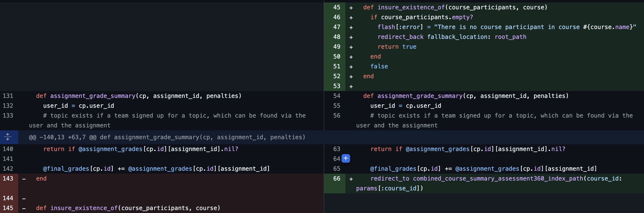This screenshot has width=644, height=213.
Task: Click right-side line number 53, the empty added line
Action: [x=336, y=86]
